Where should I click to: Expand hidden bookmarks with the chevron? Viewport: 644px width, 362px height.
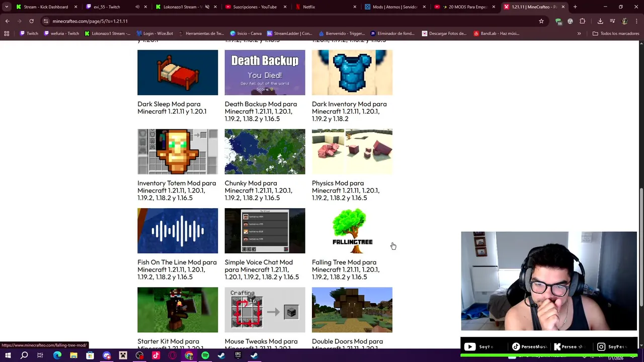point(579,34)
